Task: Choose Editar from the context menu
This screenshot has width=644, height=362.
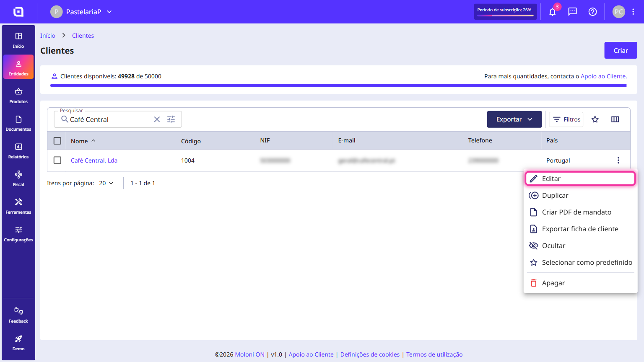Action: coord(580,178)
